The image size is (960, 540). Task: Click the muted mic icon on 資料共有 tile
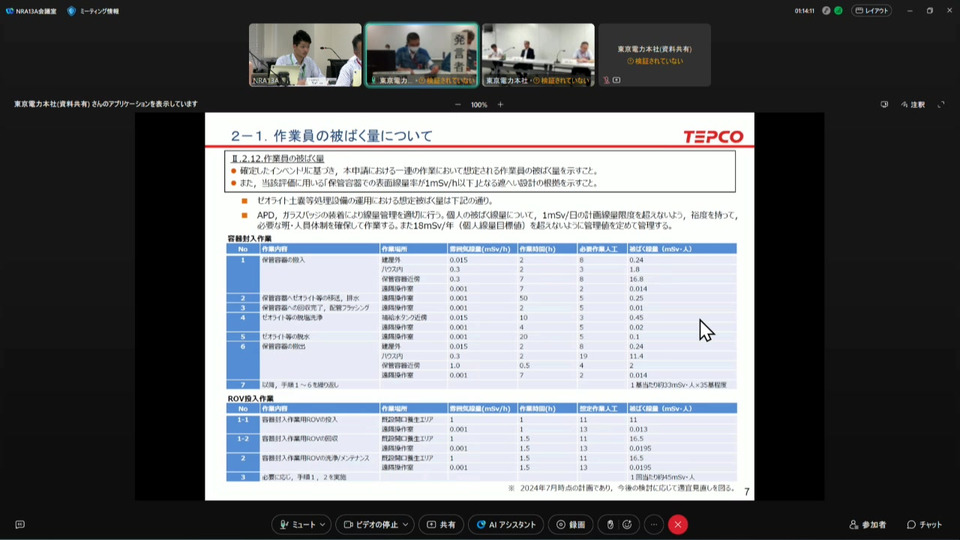(x=607, y=80)
